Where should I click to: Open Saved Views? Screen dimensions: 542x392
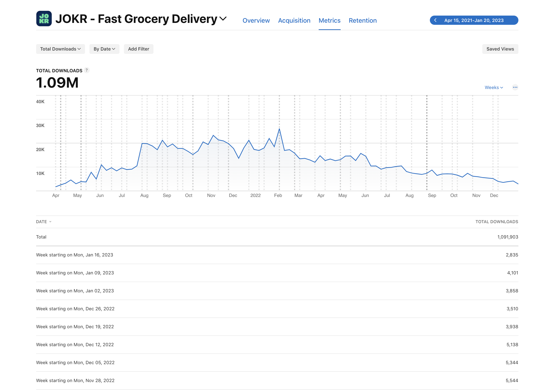coord(500,49)
